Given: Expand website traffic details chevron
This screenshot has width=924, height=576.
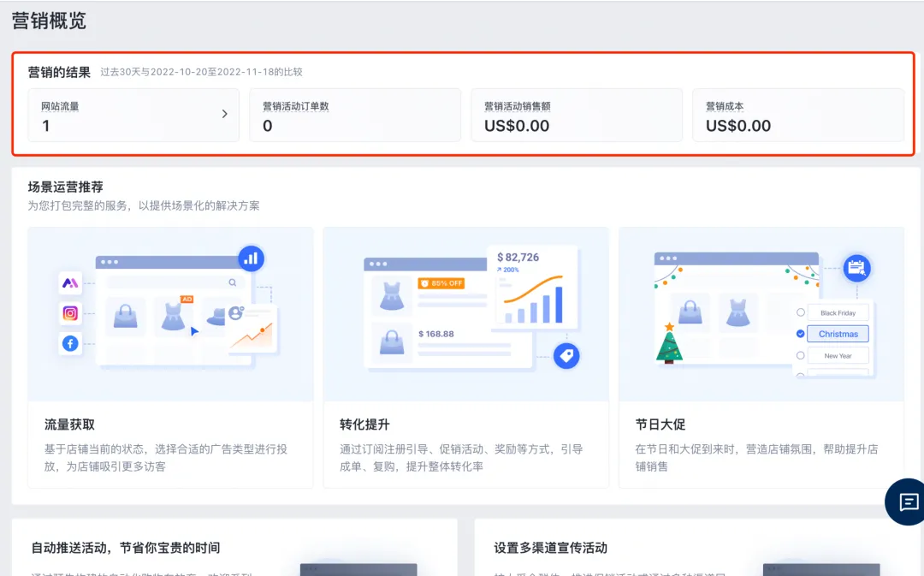Looking at the screenshot, I should click(224, 114).
